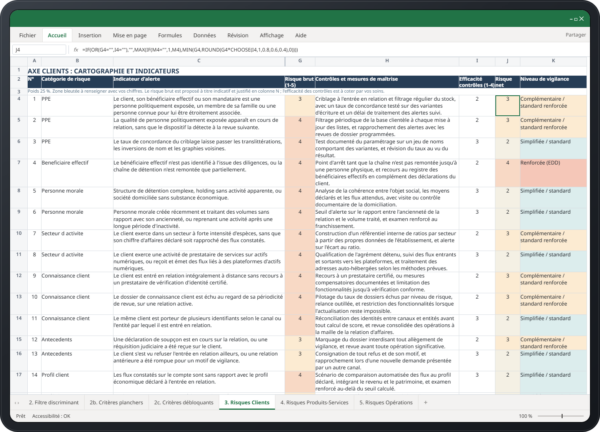Close the Excel window
Screen dimensions: 600x432
tap(582, 19)
